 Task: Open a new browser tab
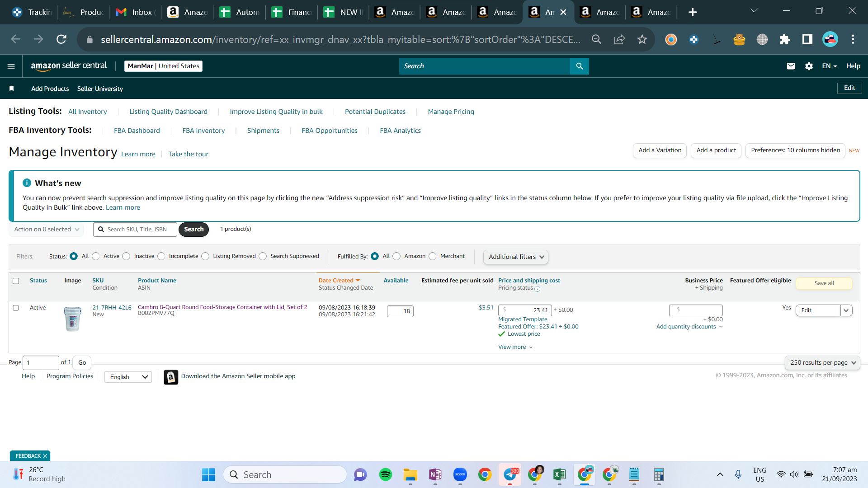(693, 12)
